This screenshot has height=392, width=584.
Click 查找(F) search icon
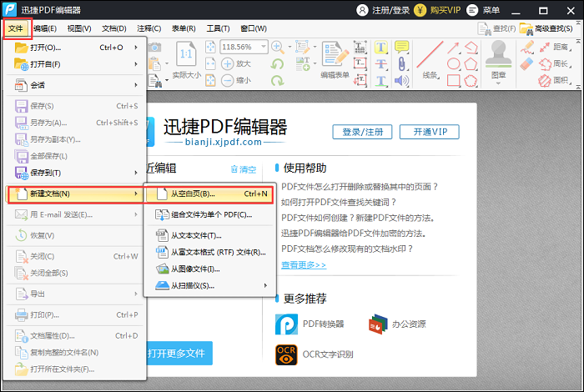(x=484, y=28)
